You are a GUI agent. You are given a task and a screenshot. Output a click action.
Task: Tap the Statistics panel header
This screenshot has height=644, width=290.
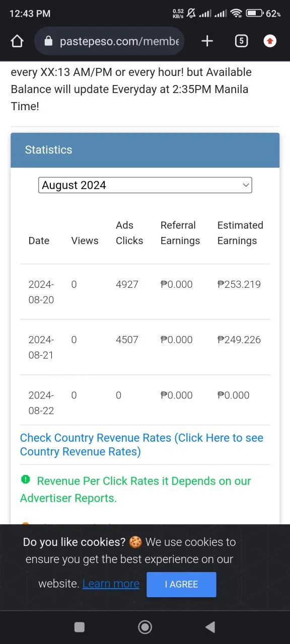145,150
